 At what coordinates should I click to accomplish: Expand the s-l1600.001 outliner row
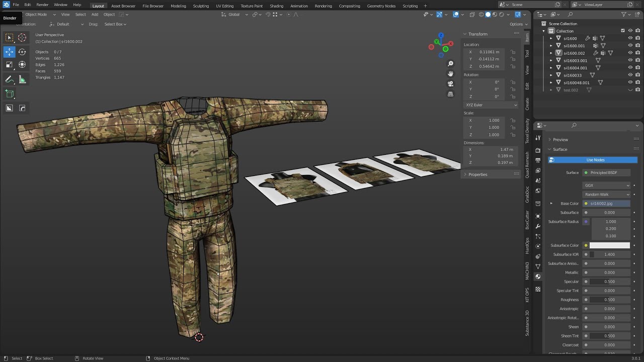tap(551, 46)
